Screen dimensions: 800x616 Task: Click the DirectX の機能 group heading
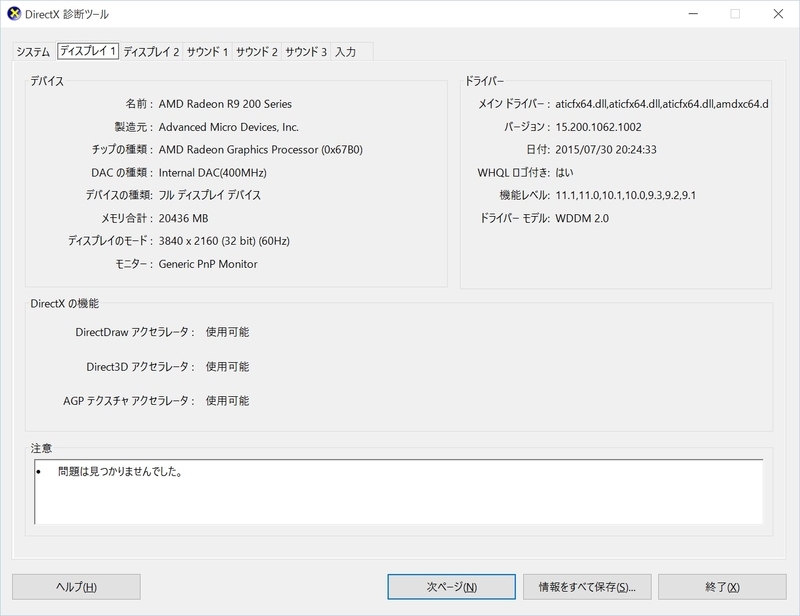coord(65,304)
